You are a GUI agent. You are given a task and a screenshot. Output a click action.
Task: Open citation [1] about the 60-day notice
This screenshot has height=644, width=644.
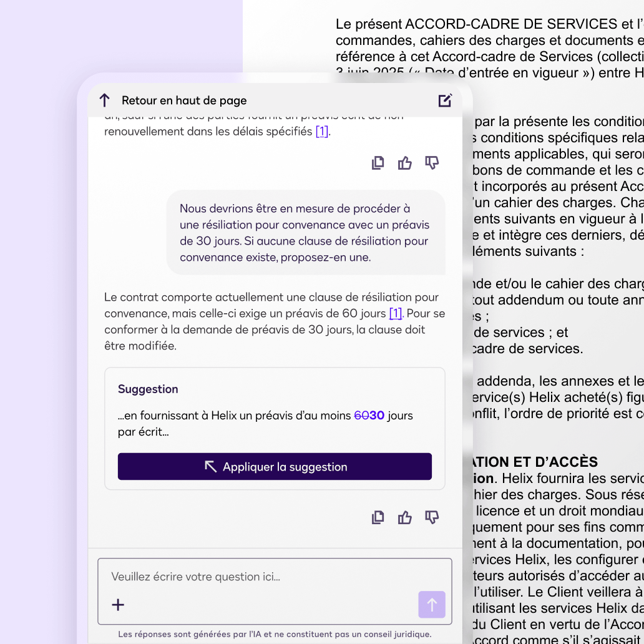click(395, 313)
